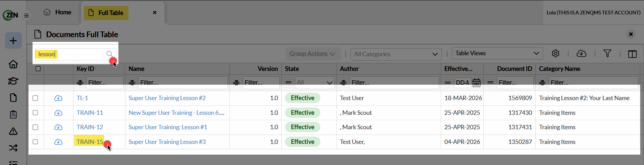The image size is (644, 165).
Task: Open the Table Views dropdown
Action: click(497, 54)
